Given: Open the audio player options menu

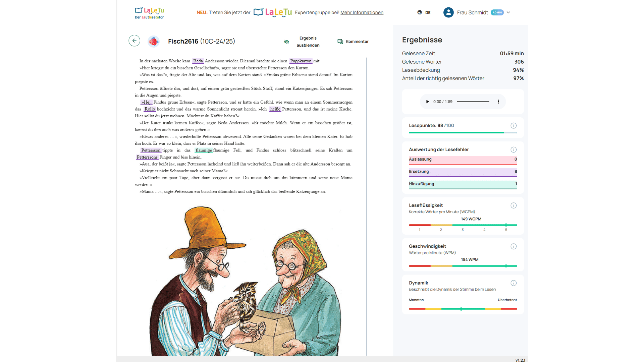Looking at the screenshot, I should pyautogui.click(x=498, y=101).
